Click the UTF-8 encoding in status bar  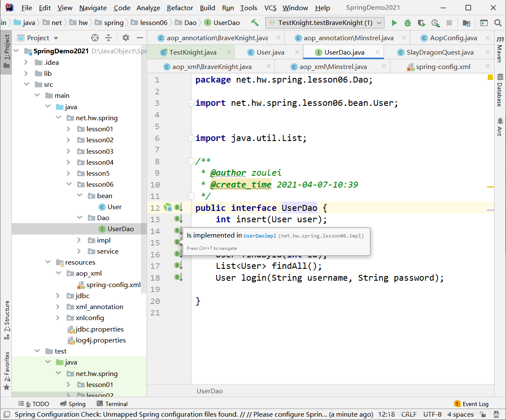point(432,414)
